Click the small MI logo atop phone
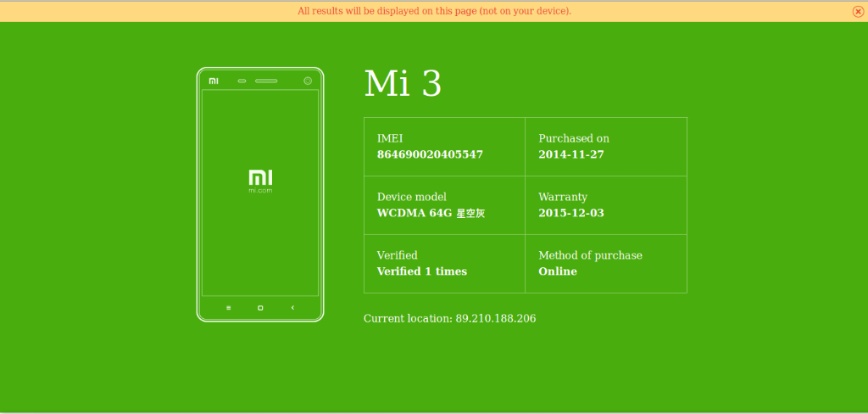Image resolution: width=868 pixels, height=414 pixels. click(x=214, y=81)
